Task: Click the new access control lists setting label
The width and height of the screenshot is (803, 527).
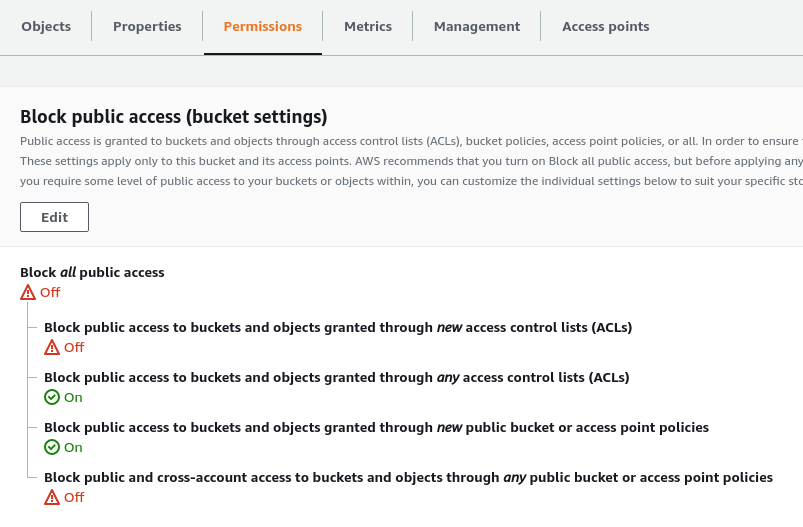Action: [x=338, y=327]
